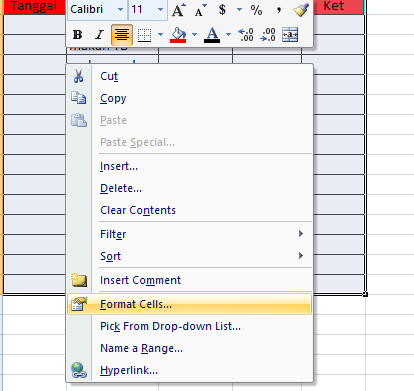Toggle Bold in the mini toolbar
This screenshot has height=391, width=414.
[x=78, y=35]
